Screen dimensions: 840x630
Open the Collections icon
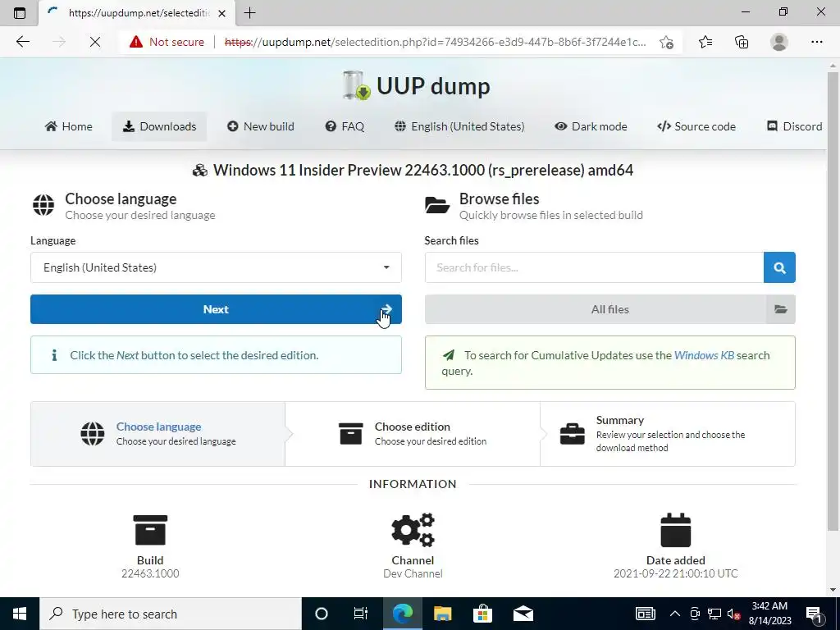[x=742, y=42]
